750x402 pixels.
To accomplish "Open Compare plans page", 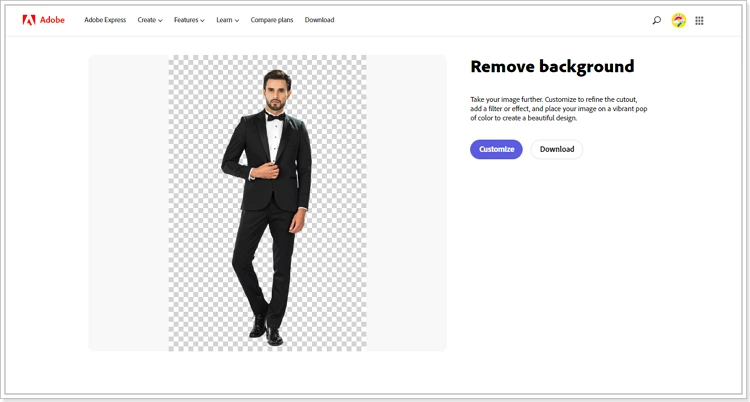I will [272, 20].
